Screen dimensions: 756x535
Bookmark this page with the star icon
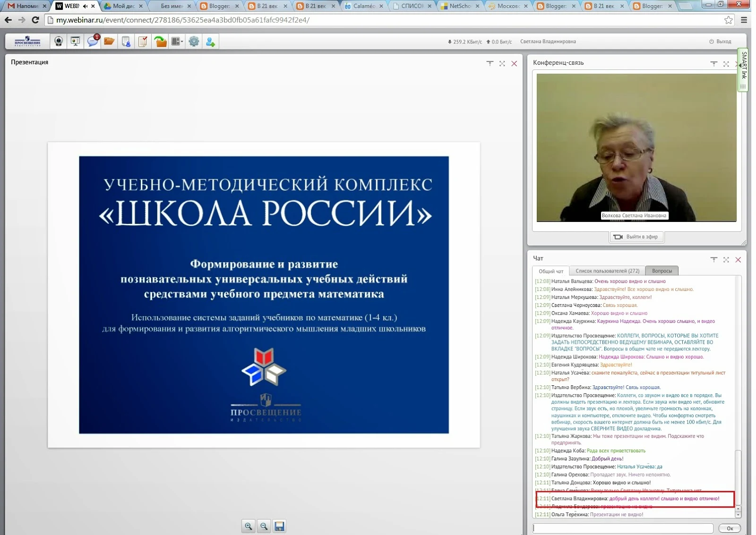coord(729,20)
